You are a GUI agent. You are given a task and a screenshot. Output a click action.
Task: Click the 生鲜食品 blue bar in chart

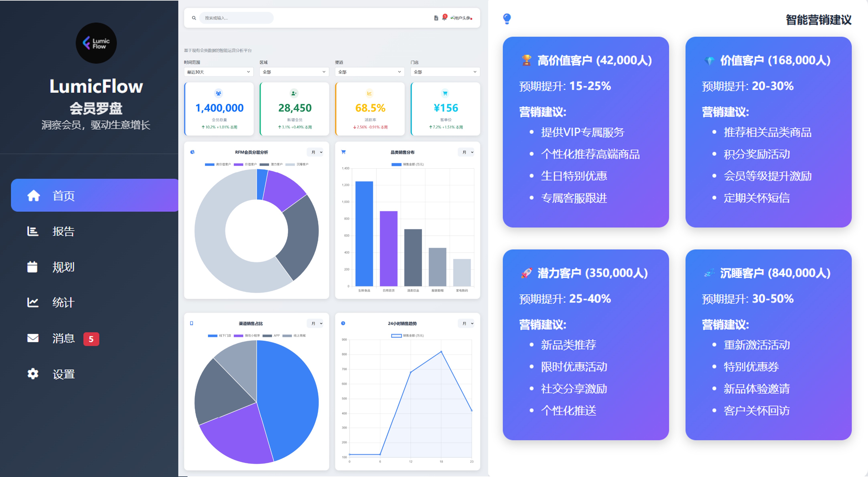(364, 234)
